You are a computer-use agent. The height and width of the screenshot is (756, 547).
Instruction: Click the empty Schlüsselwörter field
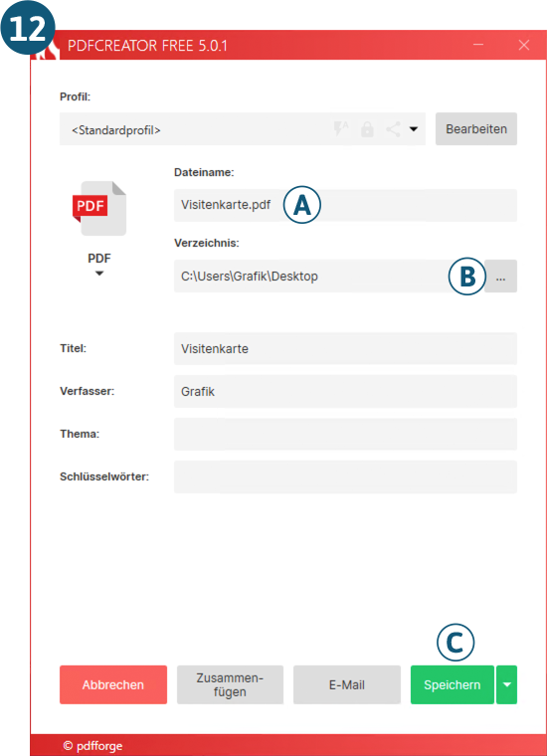(x=345, y=476)
